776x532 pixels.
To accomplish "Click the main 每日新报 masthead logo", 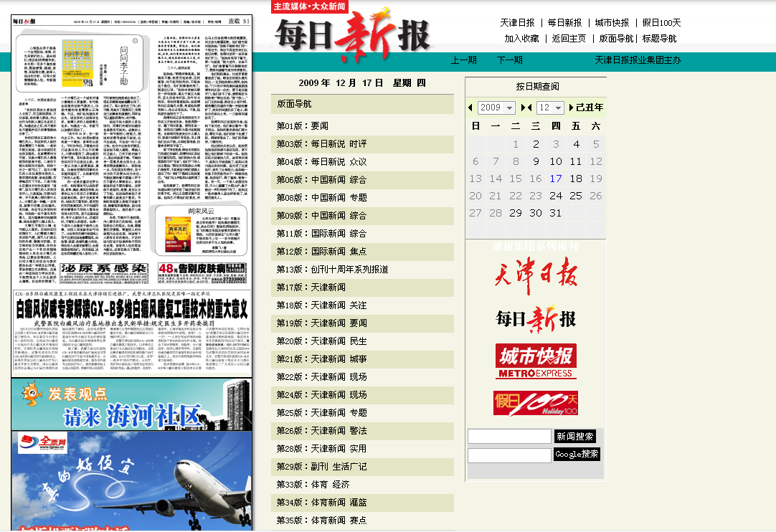I will tap(352, 36).
